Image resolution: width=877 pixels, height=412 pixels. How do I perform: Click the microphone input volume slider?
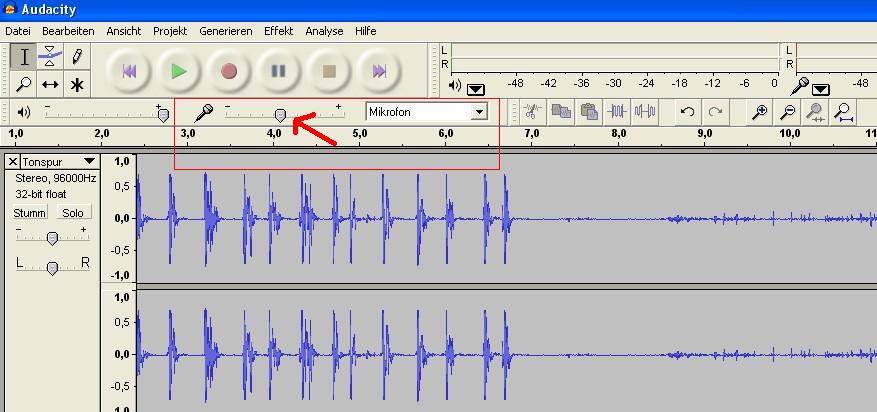pos(281,114)
